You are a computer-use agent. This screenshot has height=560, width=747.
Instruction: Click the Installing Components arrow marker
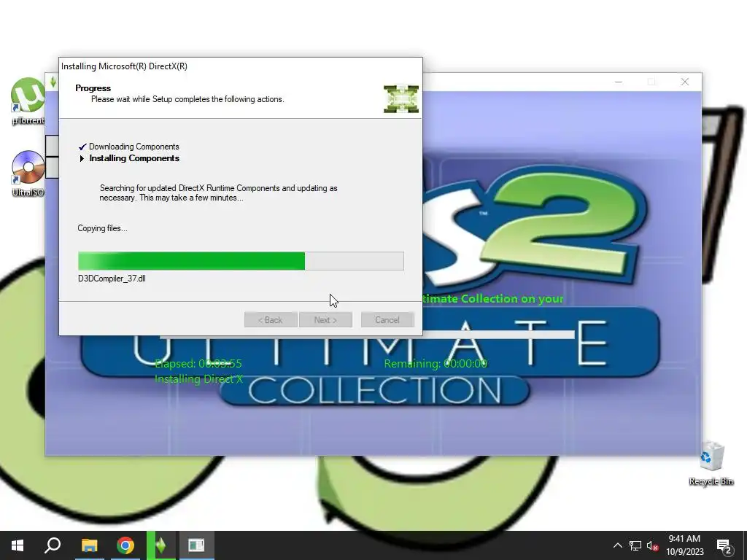click(82, 158)
